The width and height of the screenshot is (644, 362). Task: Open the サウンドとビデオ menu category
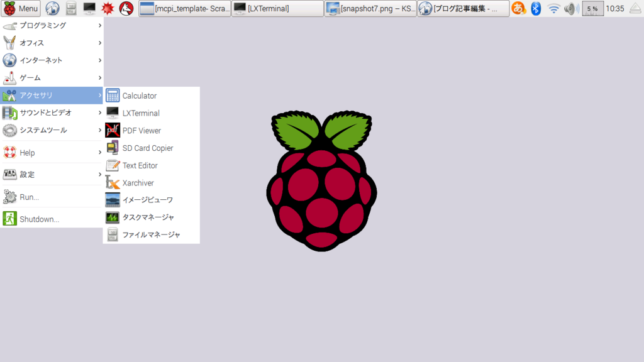coord(52,112)
